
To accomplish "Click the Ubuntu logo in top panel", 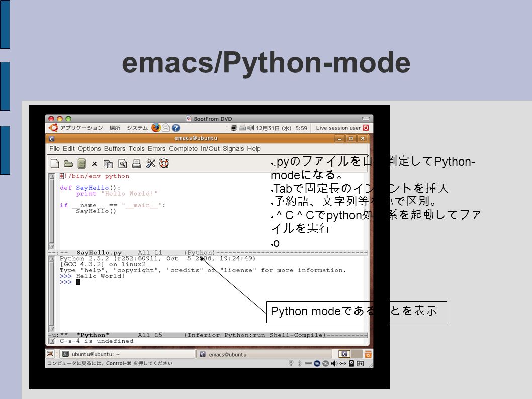I will tap(53, 128).
